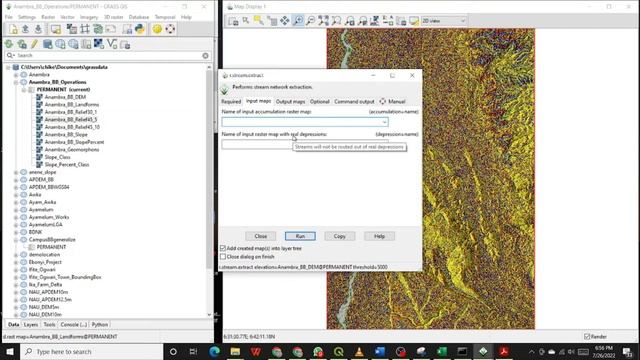
Task: Switch to Python tab at bottom
Action: [x=100, y=324]
